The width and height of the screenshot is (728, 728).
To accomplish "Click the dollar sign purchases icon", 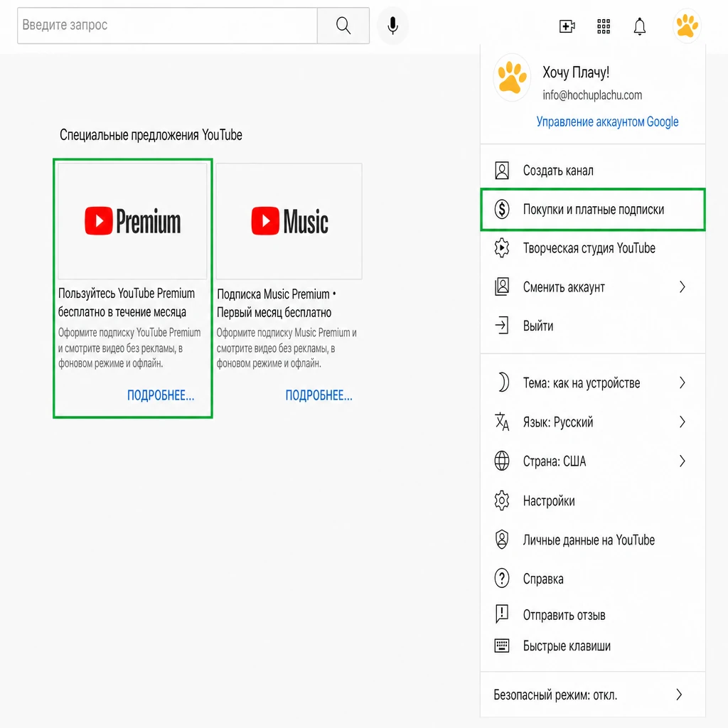I will 502,210.
